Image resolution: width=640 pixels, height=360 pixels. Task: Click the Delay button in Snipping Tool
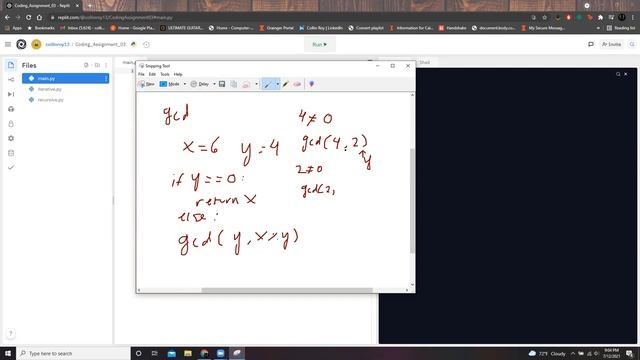[200, 84]
